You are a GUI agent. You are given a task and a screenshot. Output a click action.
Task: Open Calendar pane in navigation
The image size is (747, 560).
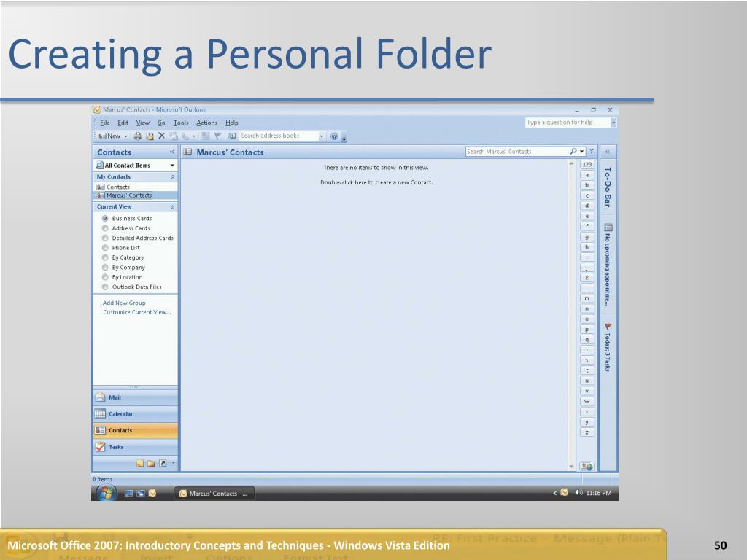point(135,414)
